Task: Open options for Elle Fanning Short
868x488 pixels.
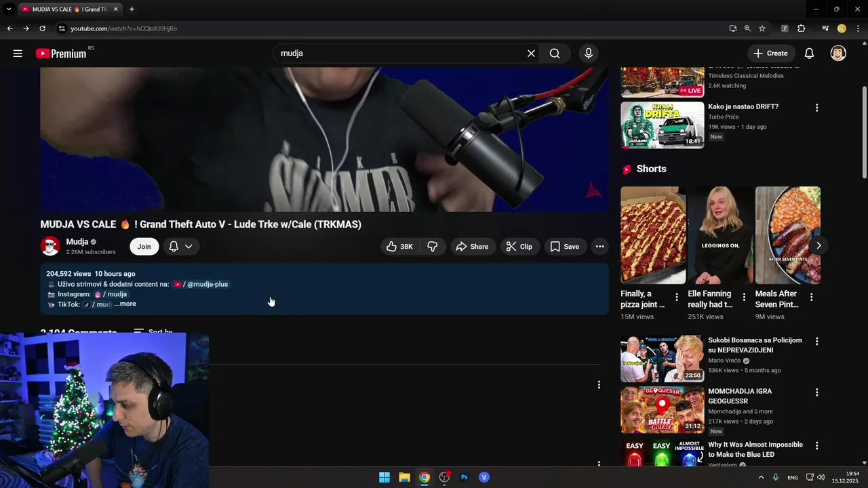Action: pyautogui.click(x=744, y=297)
